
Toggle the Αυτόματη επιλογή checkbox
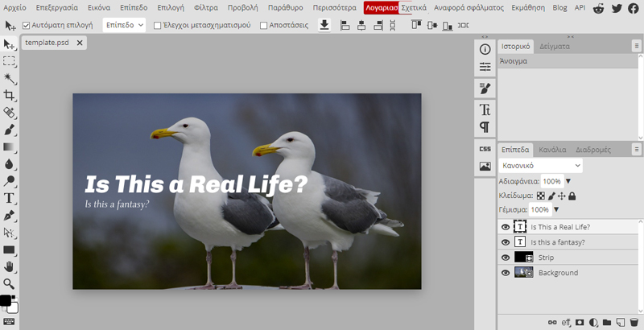click(x=27, y=26)
